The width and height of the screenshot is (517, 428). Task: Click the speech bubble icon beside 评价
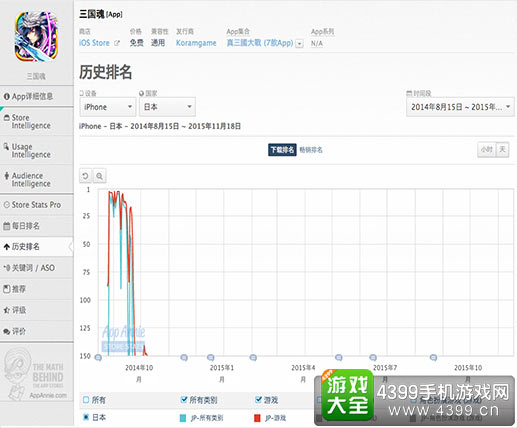[6, 331]
